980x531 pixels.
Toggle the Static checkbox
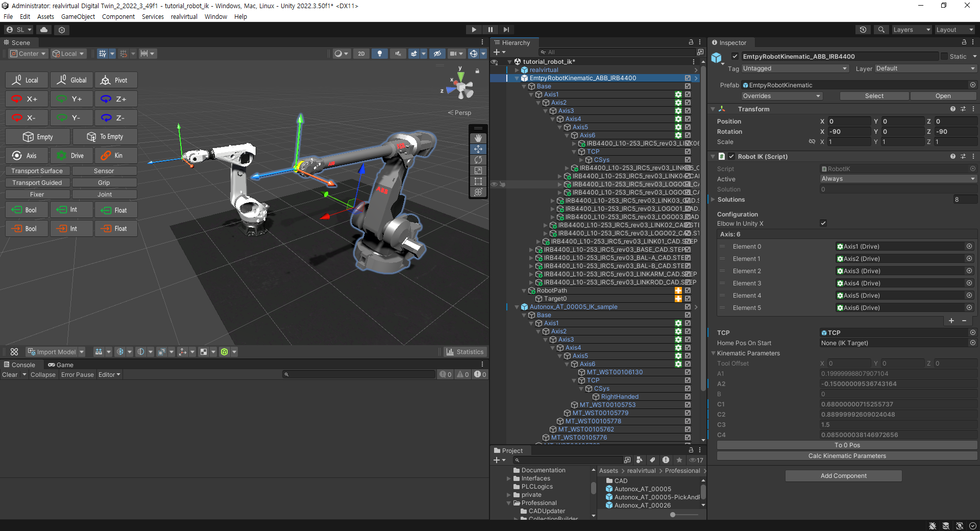click(x=944, y=56)
